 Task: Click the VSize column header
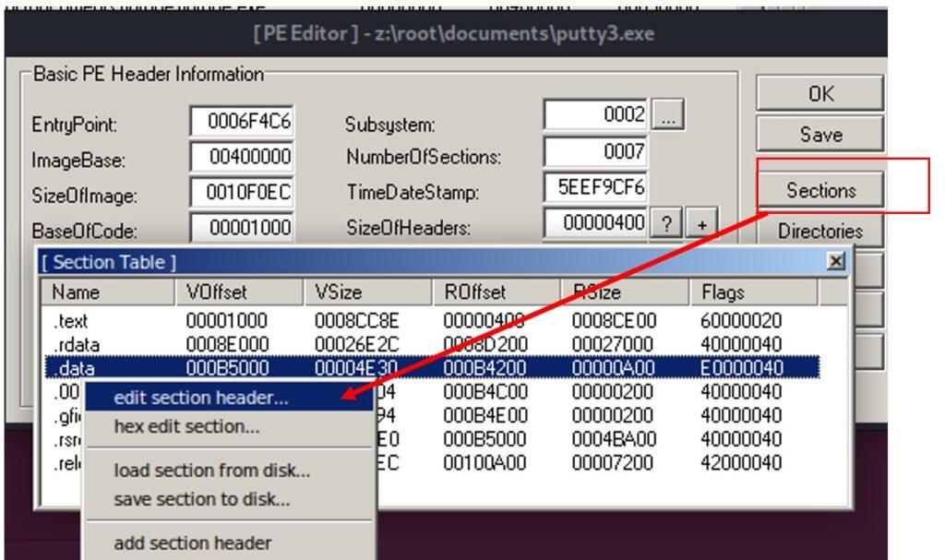(368, 292)
